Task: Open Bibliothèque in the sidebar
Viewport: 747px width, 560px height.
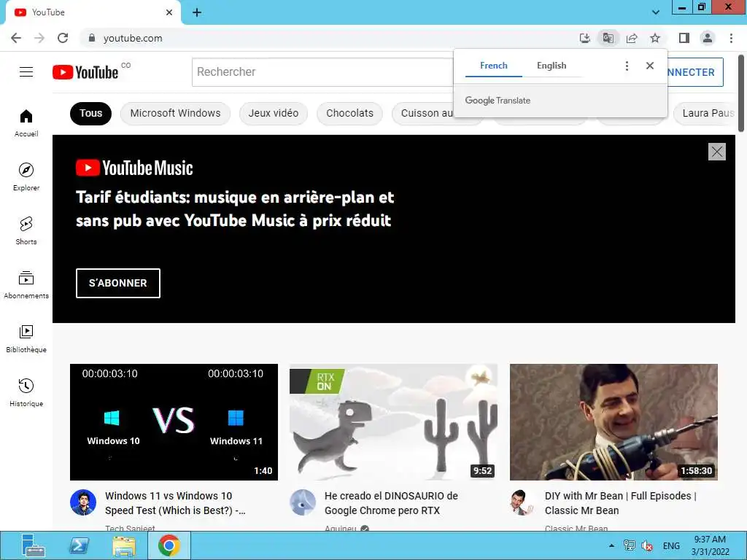Action: click(x=26, y=338)
